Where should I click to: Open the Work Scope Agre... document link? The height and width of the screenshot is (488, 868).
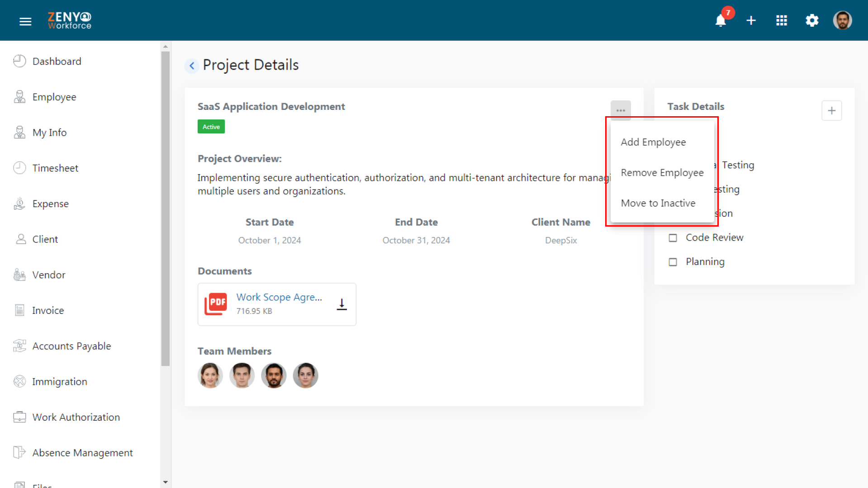coord(279,297)
